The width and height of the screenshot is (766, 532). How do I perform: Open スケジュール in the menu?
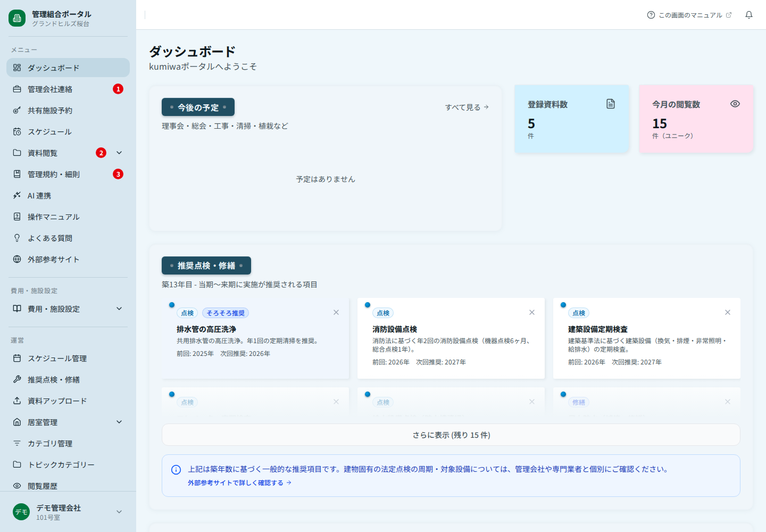pos(68,131)
